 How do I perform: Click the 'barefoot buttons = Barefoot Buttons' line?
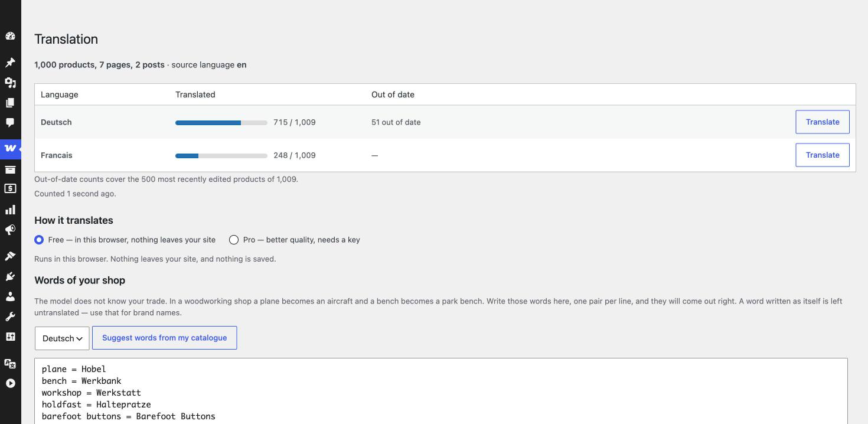(129, 416)
